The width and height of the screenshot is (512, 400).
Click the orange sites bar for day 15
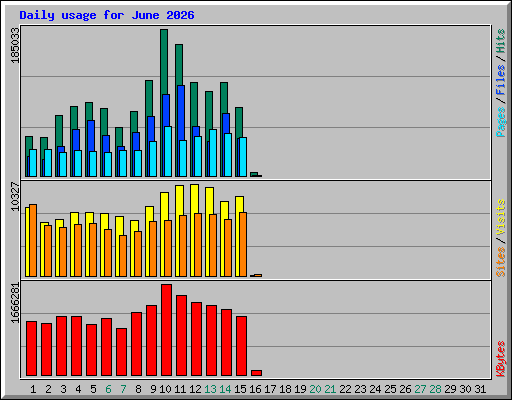click(x=243, y=244)
